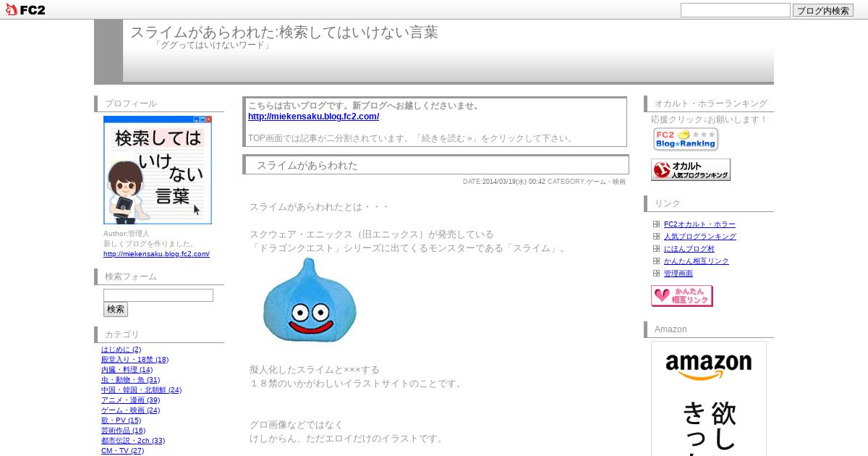Image resolution: width=868 pixels, height=456 pixels.
Task: Click the オカルト・ホラーランキング heading
Action: [x=711, y=104]
